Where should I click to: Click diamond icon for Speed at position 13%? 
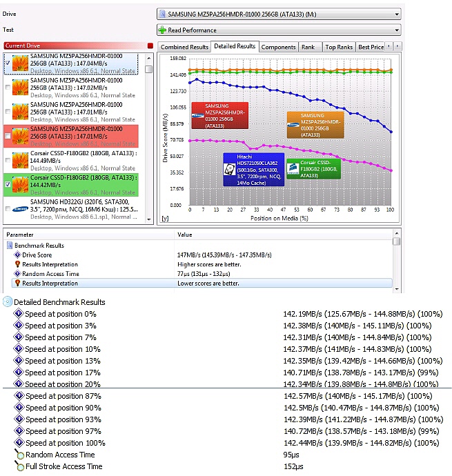pos(19,360)
